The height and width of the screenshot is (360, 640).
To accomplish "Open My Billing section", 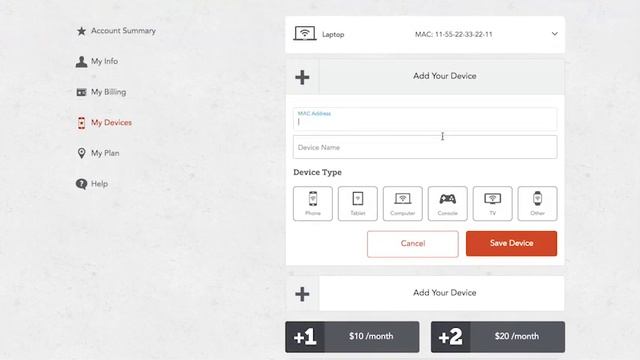I will [x=108, y=92].
